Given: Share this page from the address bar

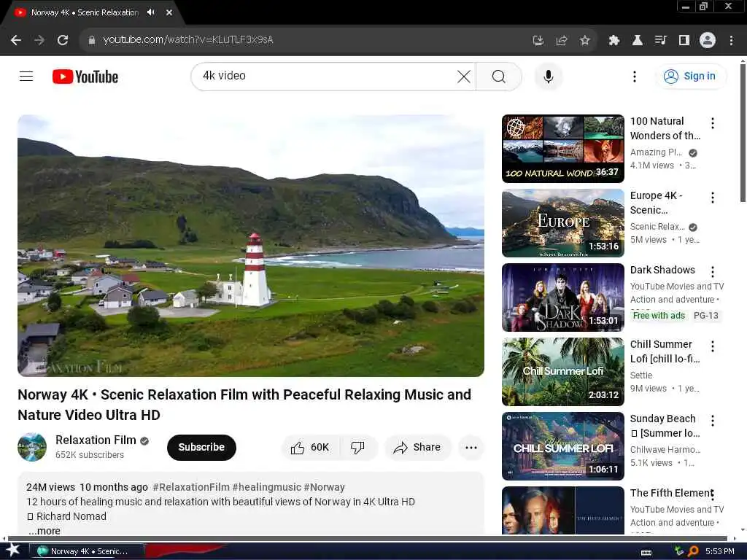Looking at the screenshot, I should [x=562, y=41].
